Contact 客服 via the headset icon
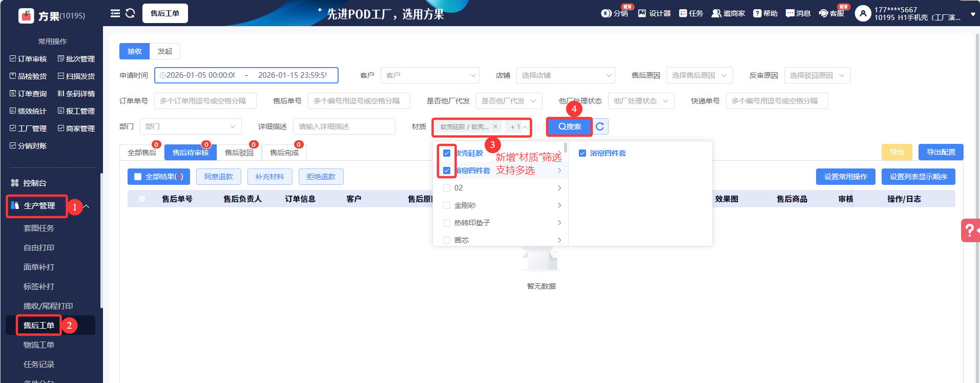The width and height of the screenshot is (980, 383). click(823, 13)
